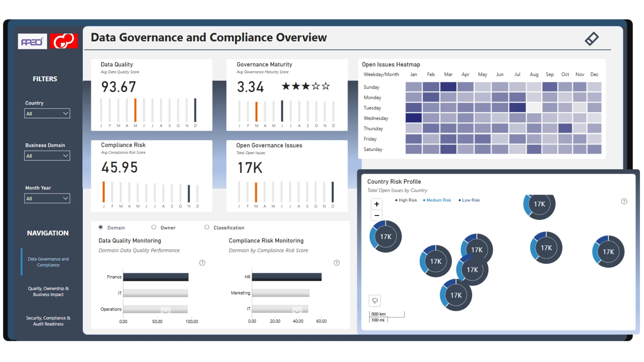Screen dimensions: 644x362
Task: Click the lasso select icon on map
Action: pos(375,301)
